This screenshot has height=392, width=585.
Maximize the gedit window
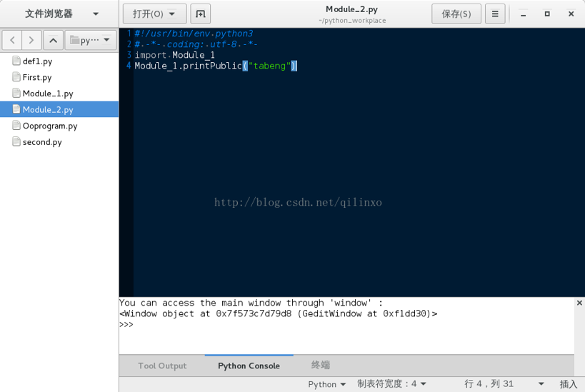point(547,14)
